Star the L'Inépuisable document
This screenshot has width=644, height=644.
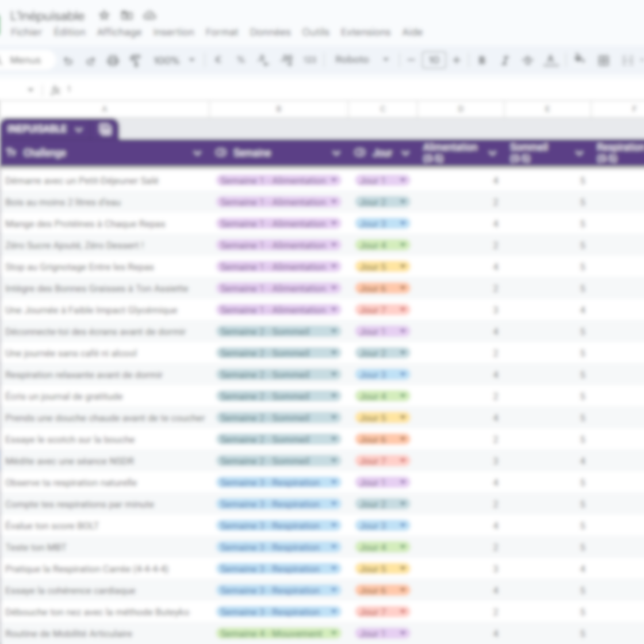tap(104, 16)
